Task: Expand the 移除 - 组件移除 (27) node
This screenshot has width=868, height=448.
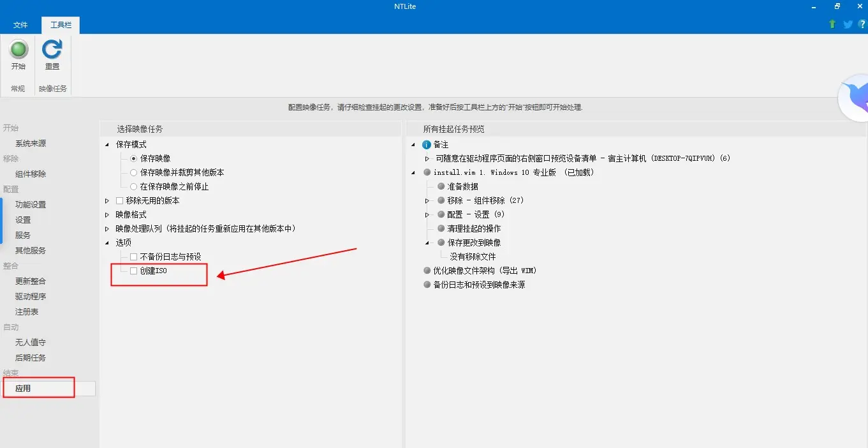Action: 427,200
